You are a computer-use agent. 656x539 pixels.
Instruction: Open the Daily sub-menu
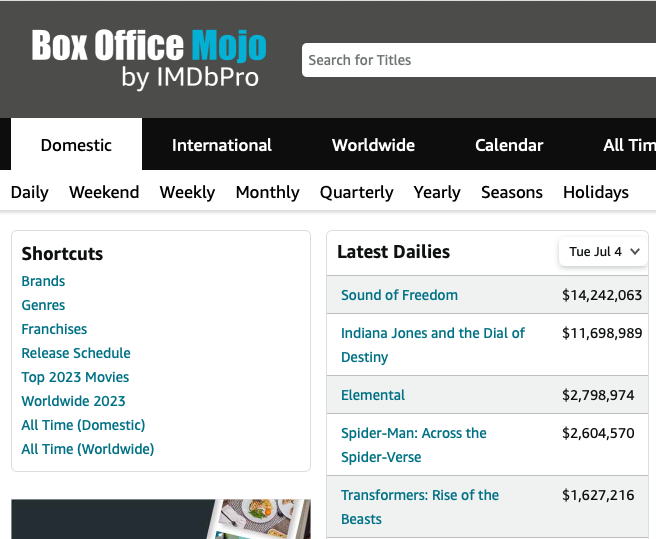[29, 192]
